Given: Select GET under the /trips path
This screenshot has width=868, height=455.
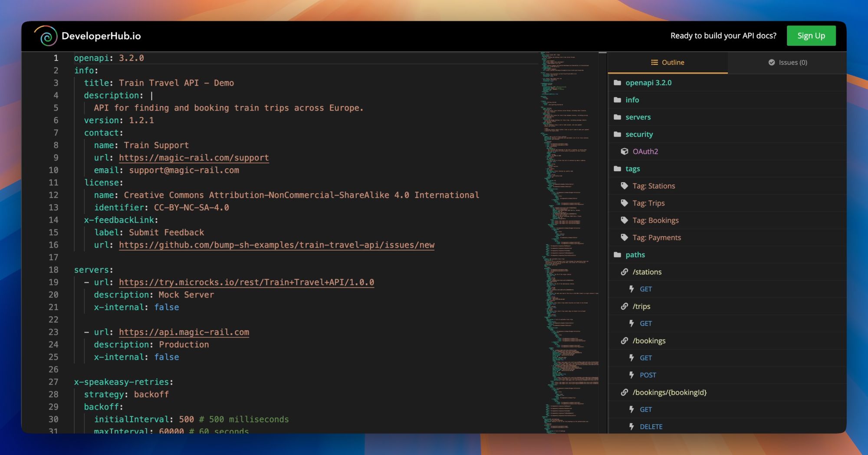Looking at the screenshot, I should pos(646,323).
